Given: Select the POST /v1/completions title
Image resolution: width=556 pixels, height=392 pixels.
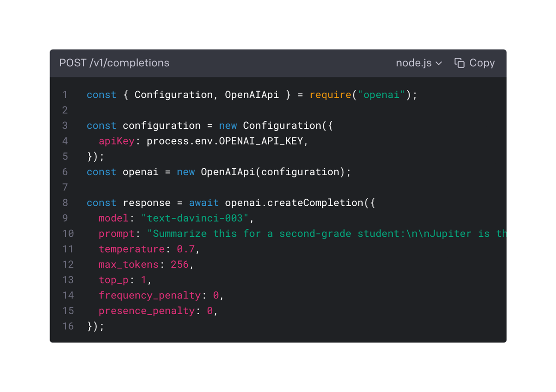Looking at the screenshot, I should click(x=114, y=63).
